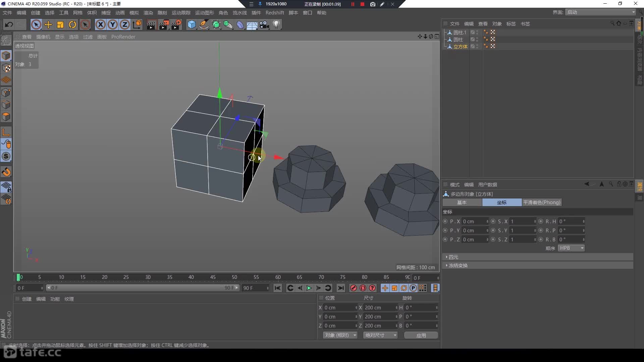Viewport: 644px width, 362px height.
Task: Open ProRender viewport menu
Action: (123, 37)
